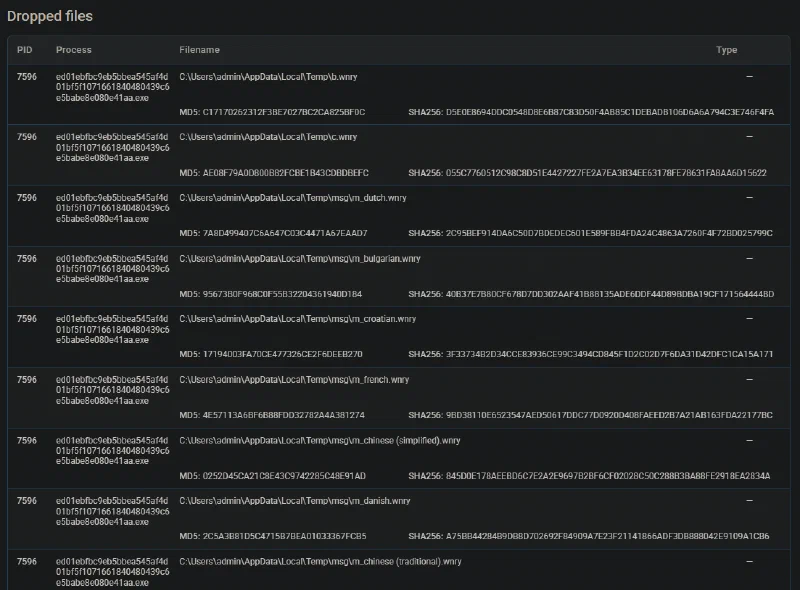Click the type dash in the b.wnry row
Viewport: 800px width, 590px height.
point(749,77)
